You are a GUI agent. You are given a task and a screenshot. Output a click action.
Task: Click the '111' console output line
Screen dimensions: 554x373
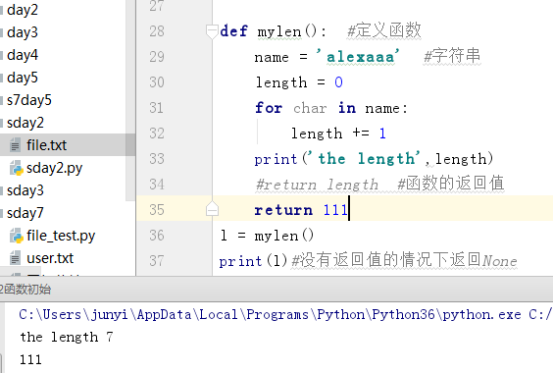31,360
